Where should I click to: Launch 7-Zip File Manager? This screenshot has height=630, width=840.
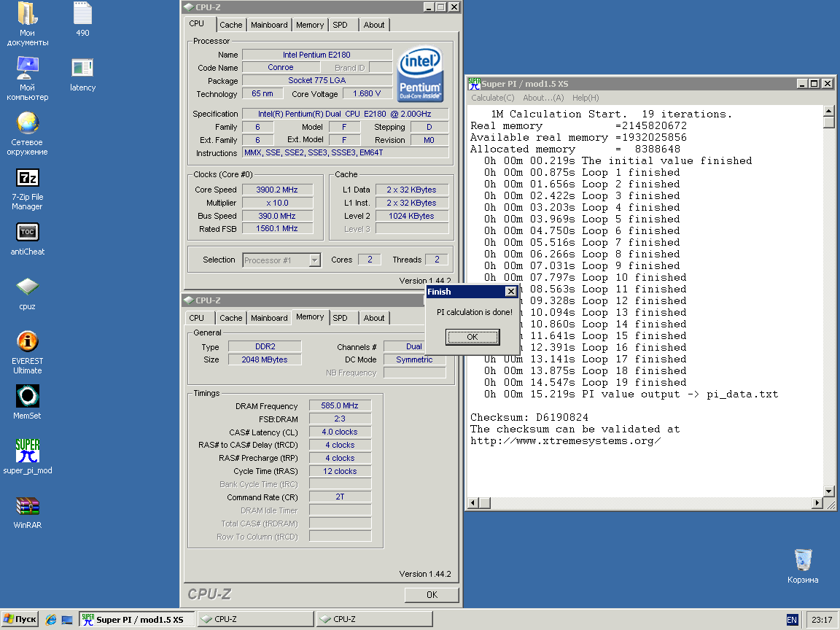pos(27,189)
